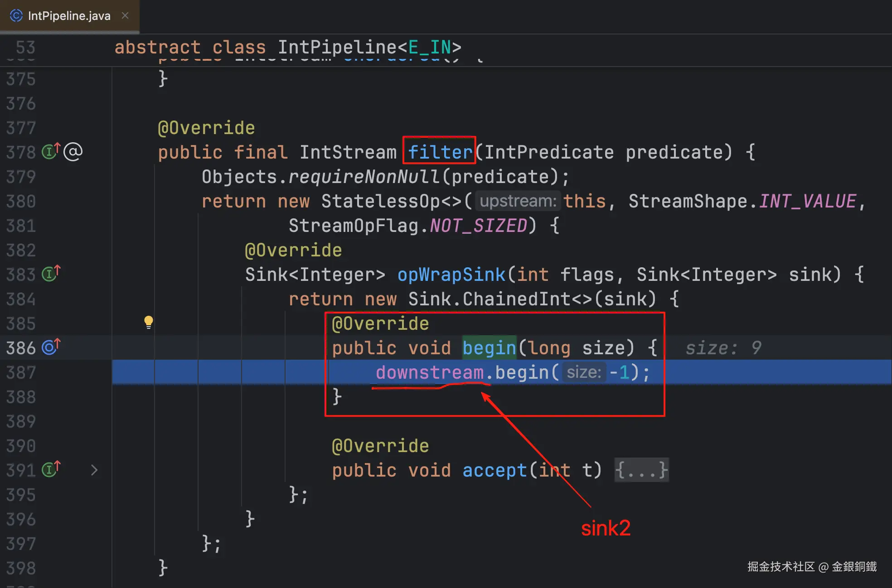Expand the collapsed {...} code block
The height and width of the screenshot is (588, 892).
point(641,470)
